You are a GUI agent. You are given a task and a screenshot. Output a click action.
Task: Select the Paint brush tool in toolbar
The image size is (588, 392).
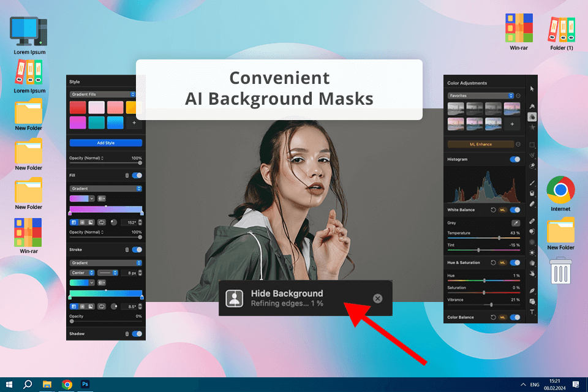point(532,183)
